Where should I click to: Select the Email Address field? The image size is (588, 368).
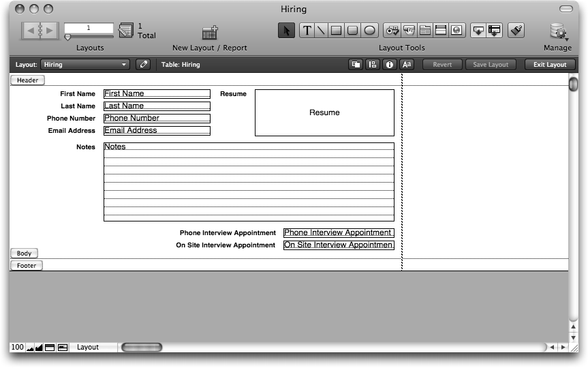pyautogui.click(x=157, y=131)
